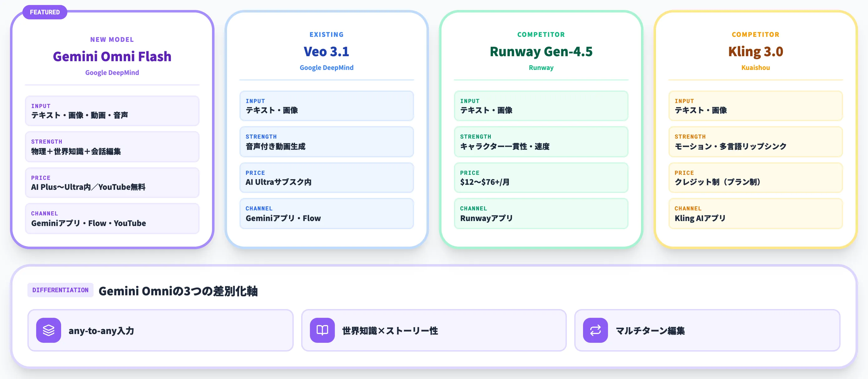Viewport: 868px width, 379px height.
Task: Select the Kling 3.0 title
Action: click(x=755, y=51)
